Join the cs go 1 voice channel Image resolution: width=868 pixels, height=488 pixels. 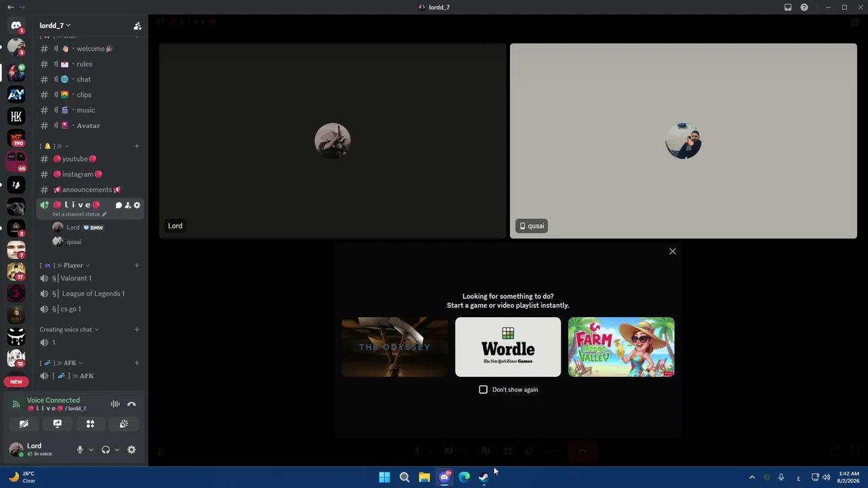pyautogui.click(x=90, y=309)
